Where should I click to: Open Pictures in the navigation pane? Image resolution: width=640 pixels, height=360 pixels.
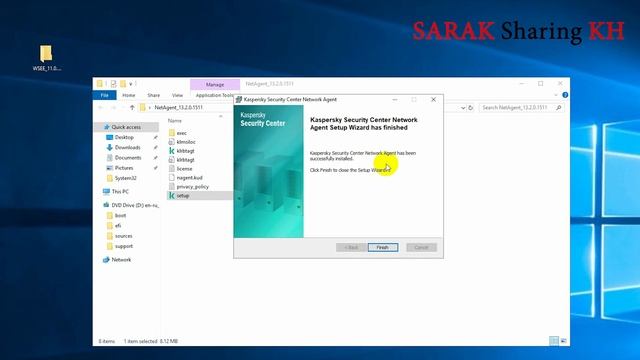tap(124, 168)
